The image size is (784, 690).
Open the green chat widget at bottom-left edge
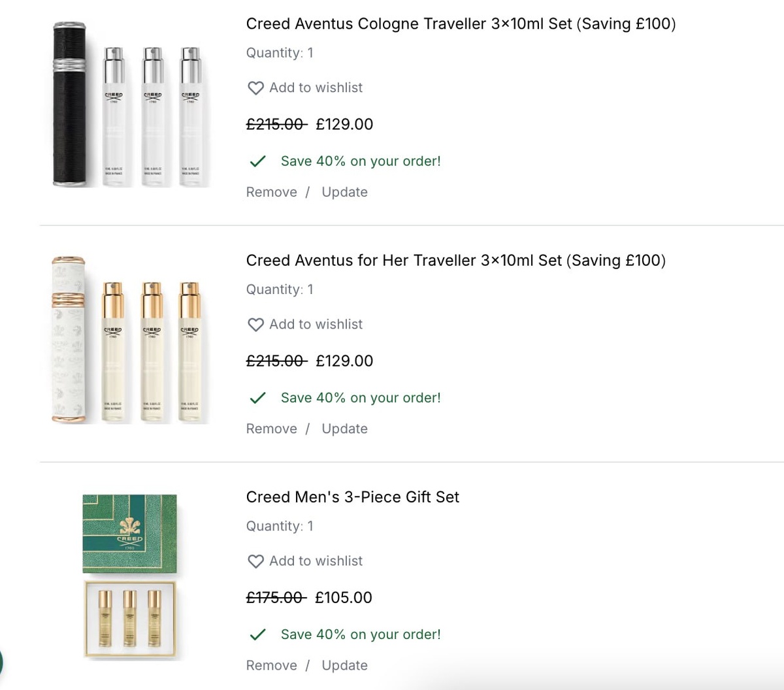(x=2, y=661)
